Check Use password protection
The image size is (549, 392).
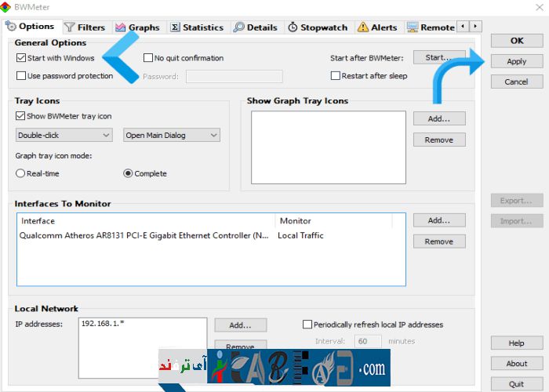pyautogui.click(x=20, y=76)
